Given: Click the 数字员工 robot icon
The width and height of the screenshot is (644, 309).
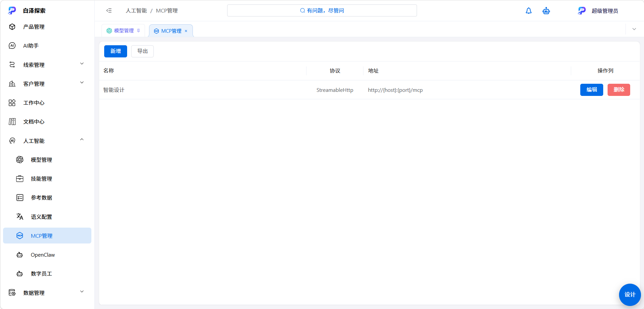Looking at the screenshot, I should tap(20, 274).
